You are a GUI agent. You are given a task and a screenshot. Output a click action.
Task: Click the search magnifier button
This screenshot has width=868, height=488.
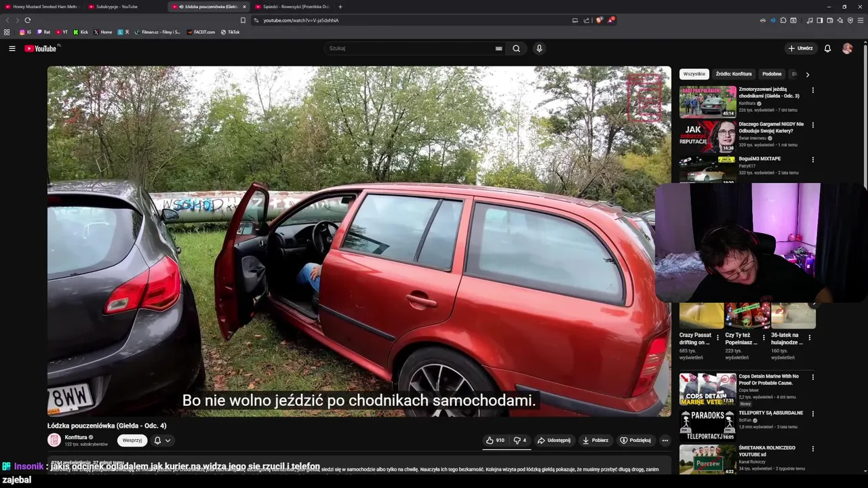tap(516, 48)
